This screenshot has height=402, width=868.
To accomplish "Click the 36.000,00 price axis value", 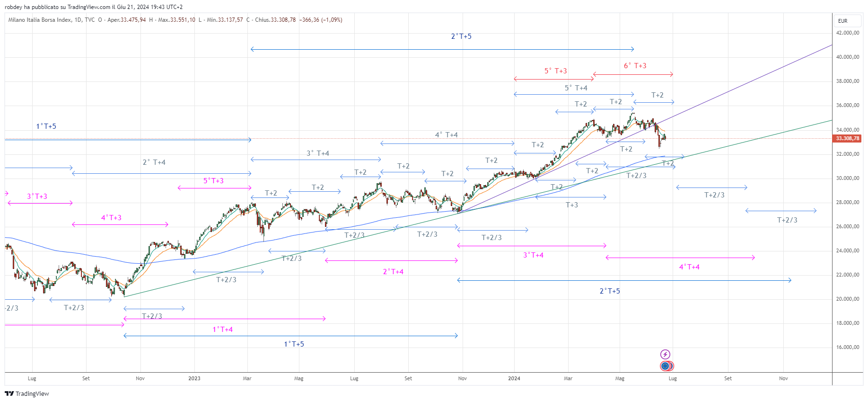I will coord(848,105).
